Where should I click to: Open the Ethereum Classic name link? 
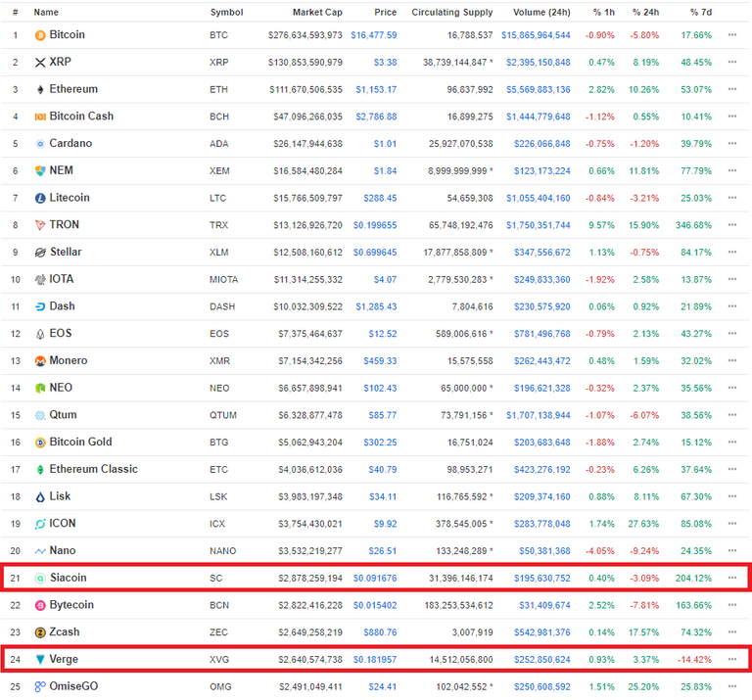click(94, 469)
